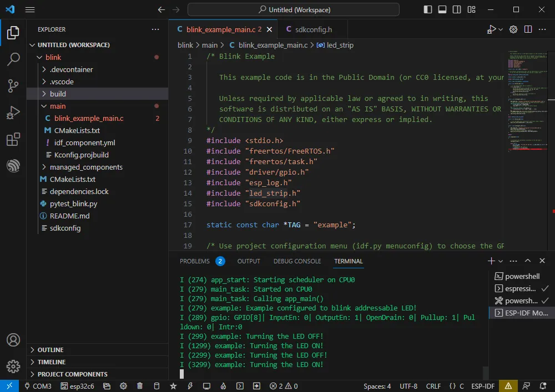Open the ESP-IDF Explorer sidebar icon

(13, 166)
